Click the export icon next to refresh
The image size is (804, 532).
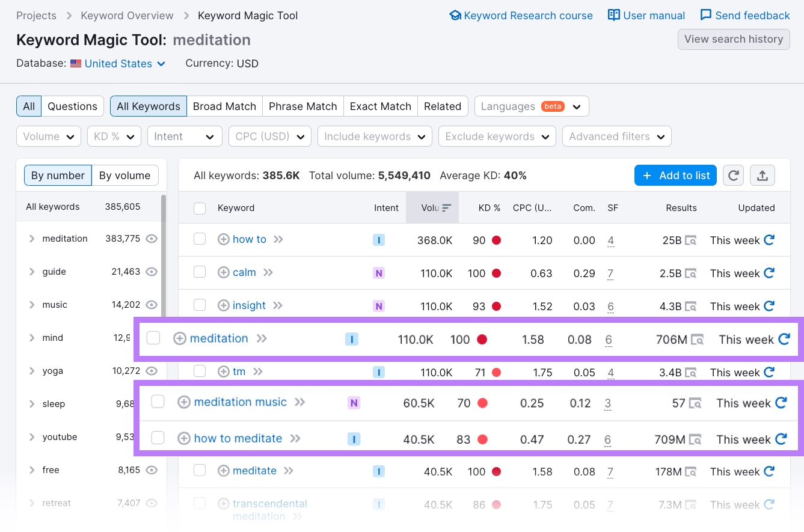(762, 176)
